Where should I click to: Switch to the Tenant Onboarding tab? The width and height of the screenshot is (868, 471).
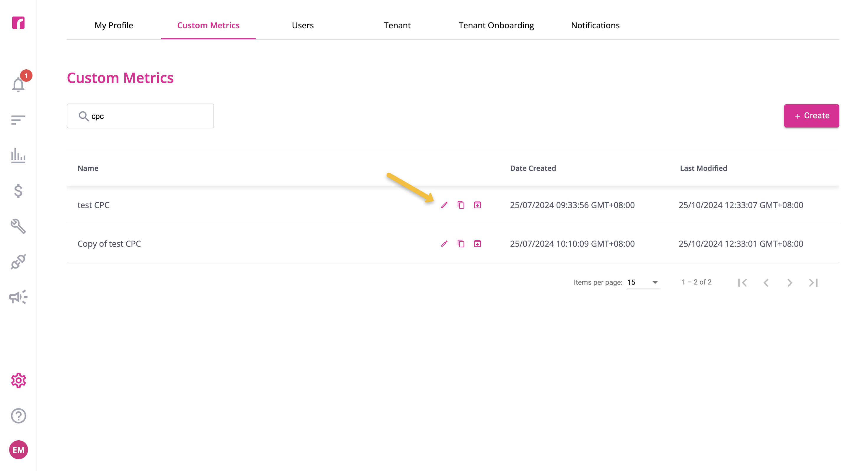496,25
